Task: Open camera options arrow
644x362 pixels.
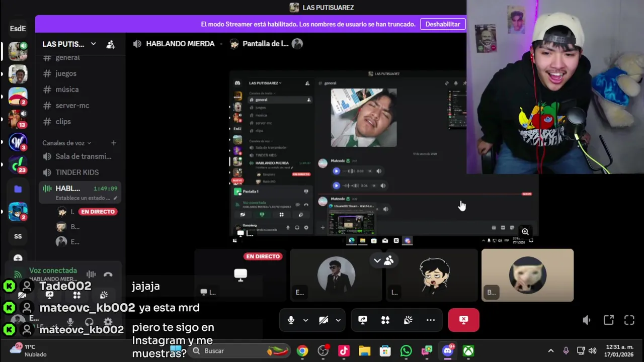Action: [338, 320]
